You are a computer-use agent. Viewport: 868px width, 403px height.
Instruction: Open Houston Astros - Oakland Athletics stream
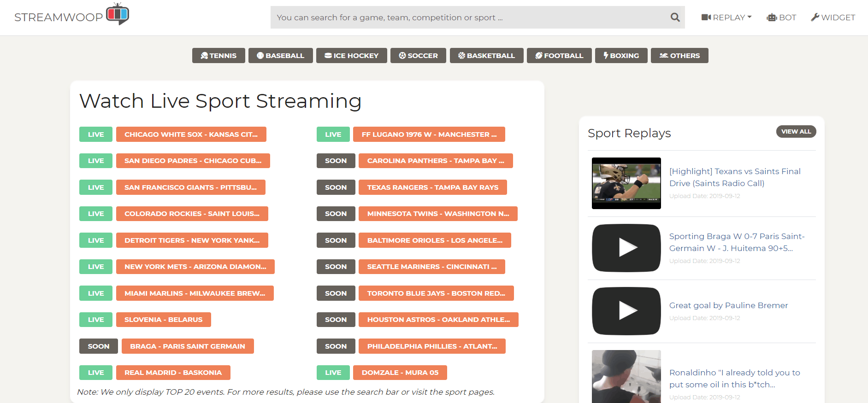point(438,320)
